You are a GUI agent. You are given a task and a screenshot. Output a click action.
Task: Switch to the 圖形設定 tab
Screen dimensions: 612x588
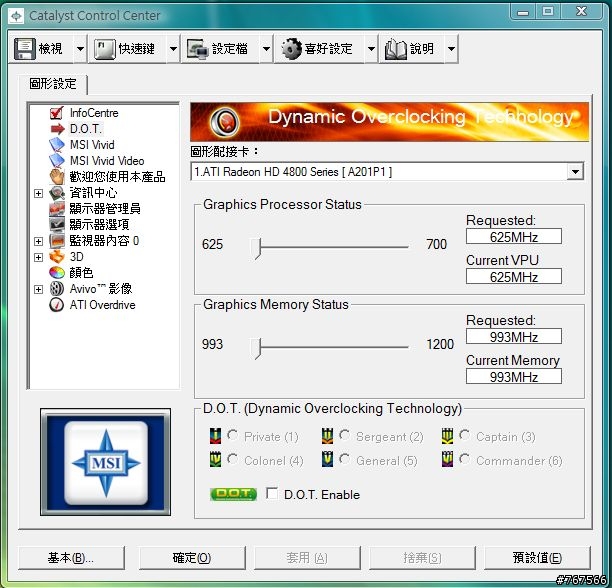point(53,84)
